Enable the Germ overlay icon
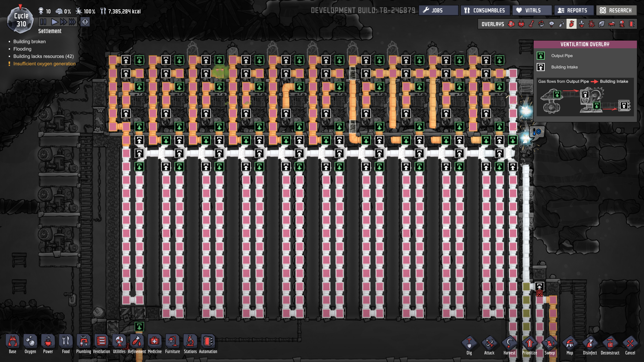644x362 pixels. pos(592,24)
